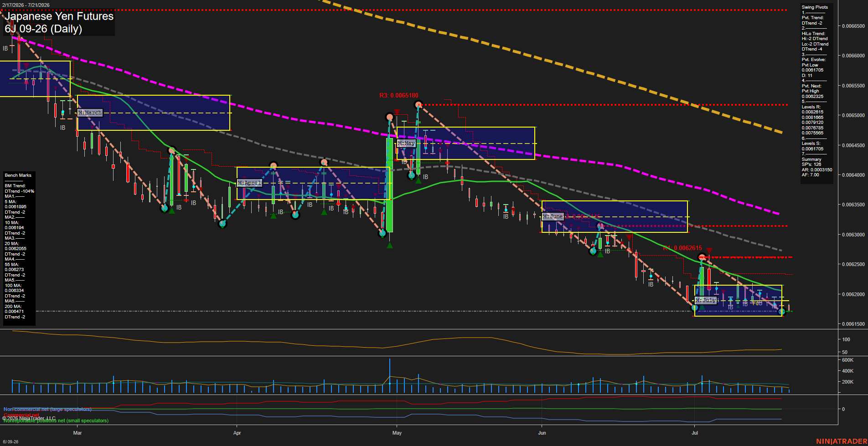This screenshot has width=868, height=446.
Task: Click price axis value 0.0061500
Action: point(853,324)
